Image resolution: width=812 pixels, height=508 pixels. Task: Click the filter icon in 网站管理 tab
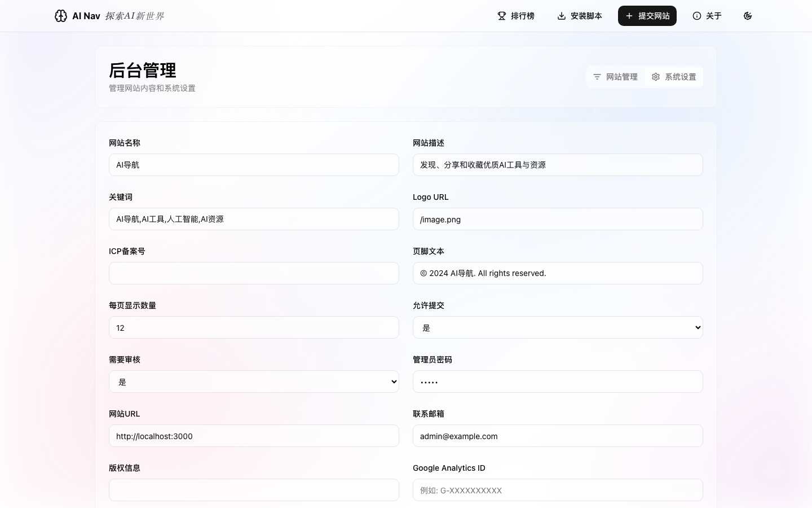(597, 77)
